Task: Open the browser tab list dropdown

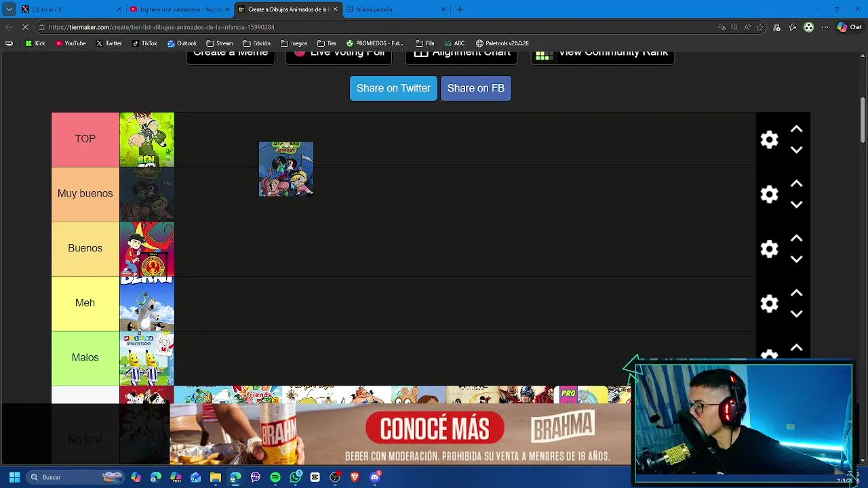Action: (9, 9)
